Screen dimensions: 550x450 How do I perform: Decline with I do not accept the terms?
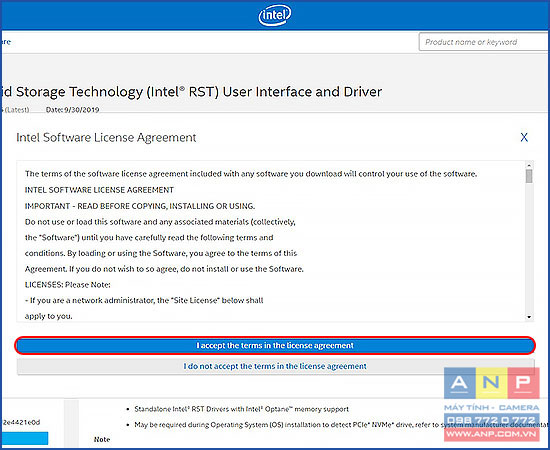pyautogui.click(x=275, y=366)
